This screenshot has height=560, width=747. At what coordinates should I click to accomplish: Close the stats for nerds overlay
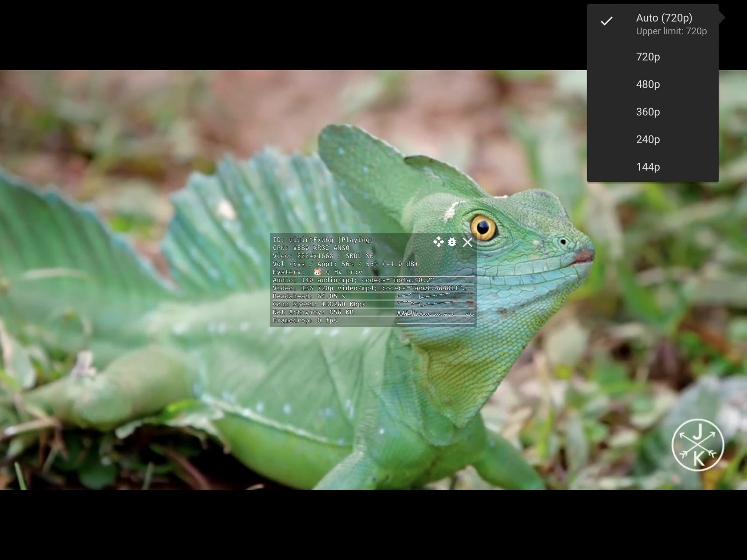(467, 242)
